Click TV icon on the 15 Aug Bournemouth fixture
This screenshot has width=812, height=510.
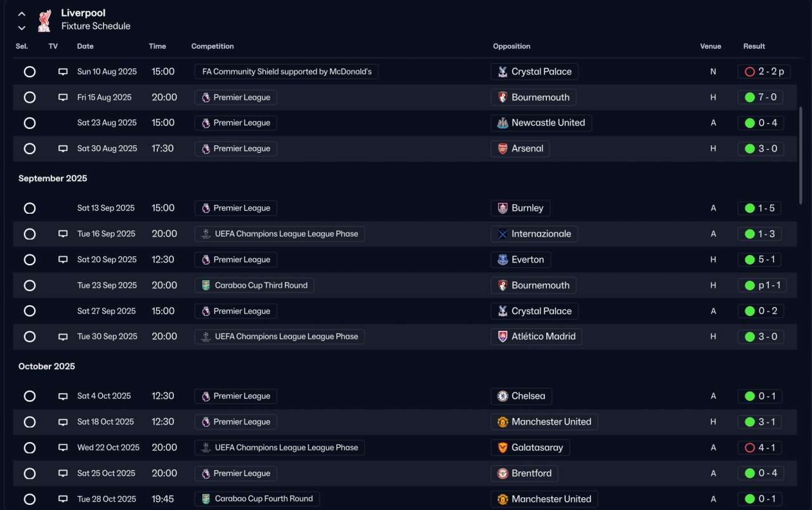point(63,98)
